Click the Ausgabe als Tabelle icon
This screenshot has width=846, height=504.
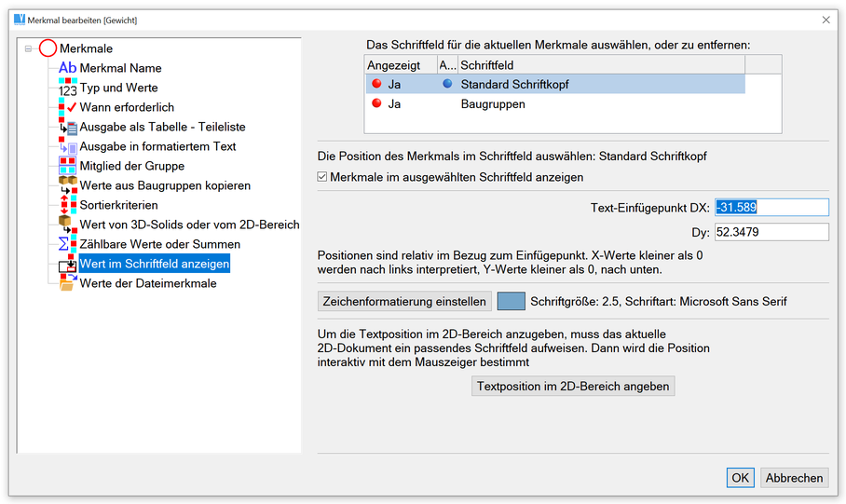point(67,127)
